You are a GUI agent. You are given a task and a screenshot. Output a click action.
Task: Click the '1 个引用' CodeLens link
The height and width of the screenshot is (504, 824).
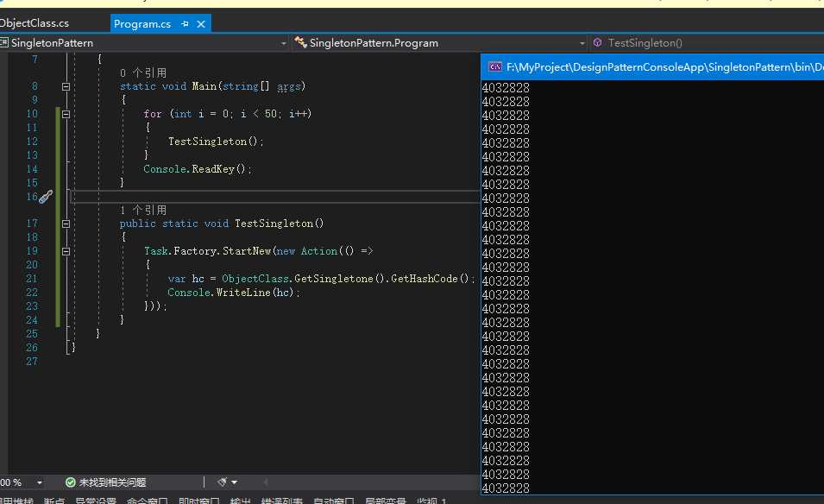click(x=143, y=211)
